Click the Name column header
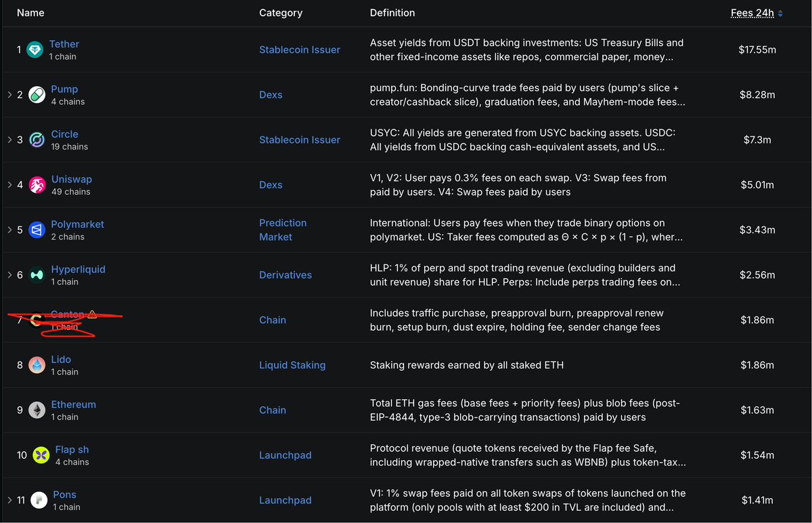812x523 pixels. pyautogui.click(x=30, y=13)
